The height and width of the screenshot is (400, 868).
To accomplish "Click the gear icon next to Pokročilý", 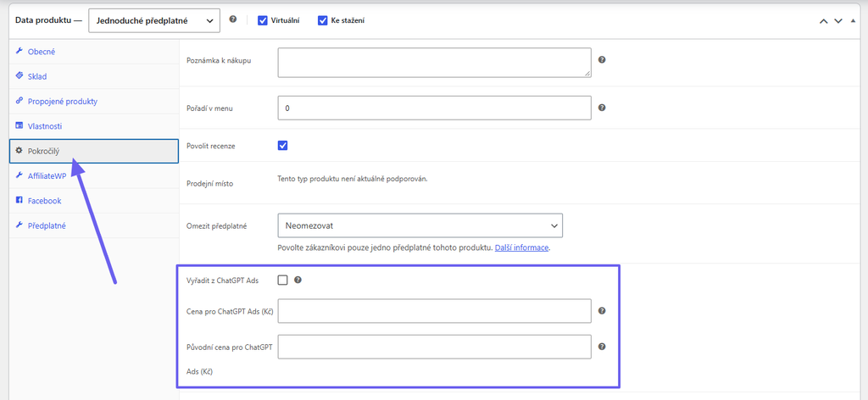I will tap(19, 151).
